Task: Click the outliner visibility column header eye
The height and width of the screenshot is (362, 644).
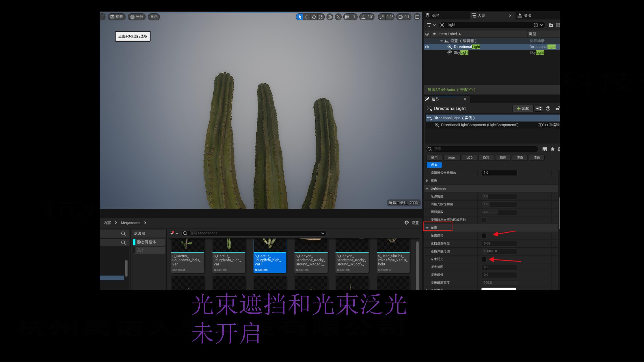Action: (x=427, y=34)
